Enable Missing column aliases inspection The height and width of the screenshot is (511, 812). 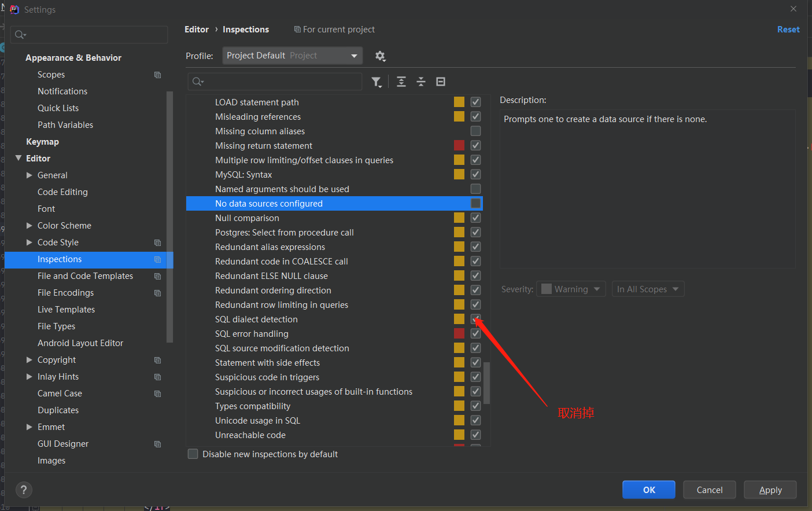click(475, 131)
